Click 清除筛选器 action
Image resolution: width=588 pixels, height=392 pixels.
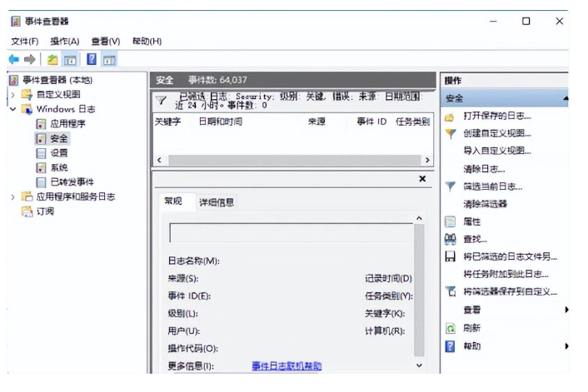[486, 204]
